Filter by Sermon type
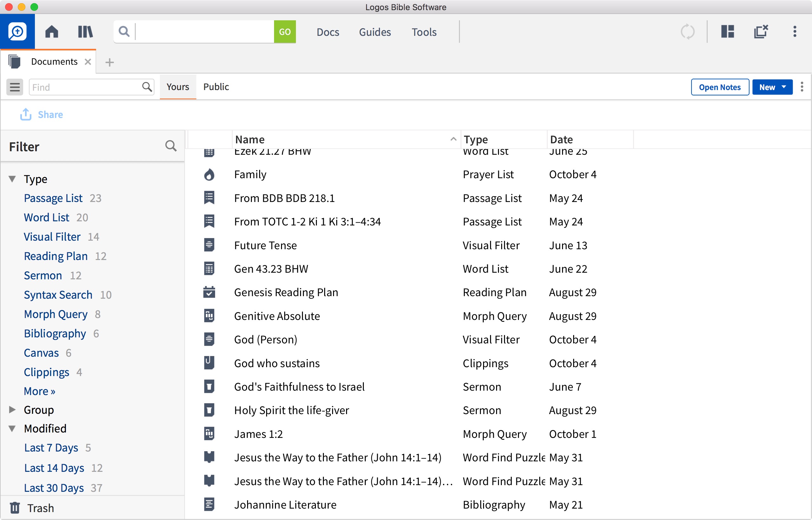Screen dimensions: 812x520 43,275
